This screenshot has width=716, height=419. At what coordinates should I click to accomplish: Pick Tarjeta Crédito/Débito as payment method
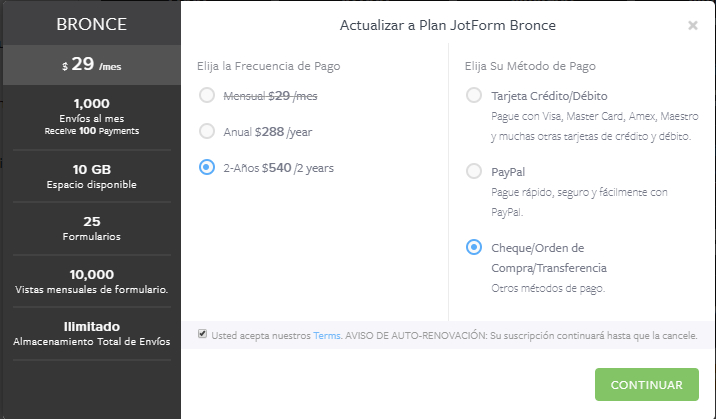click(474, 96)
